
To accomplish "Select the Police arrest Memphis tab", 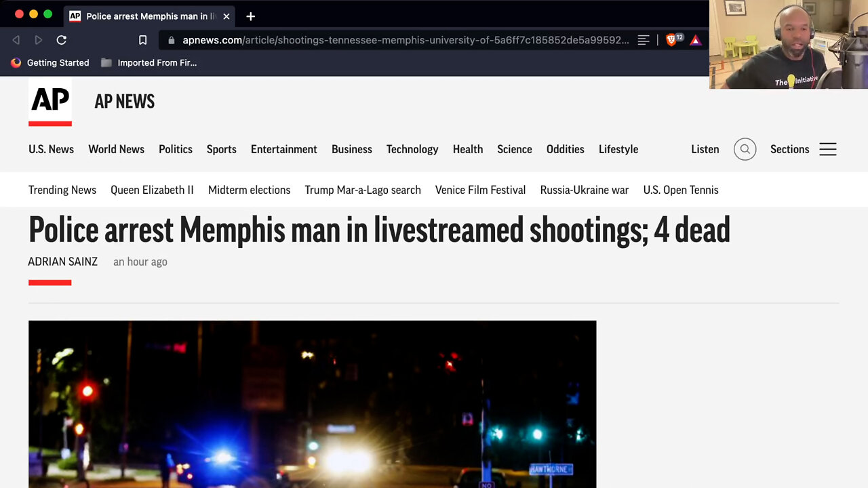I will point(149,16).
